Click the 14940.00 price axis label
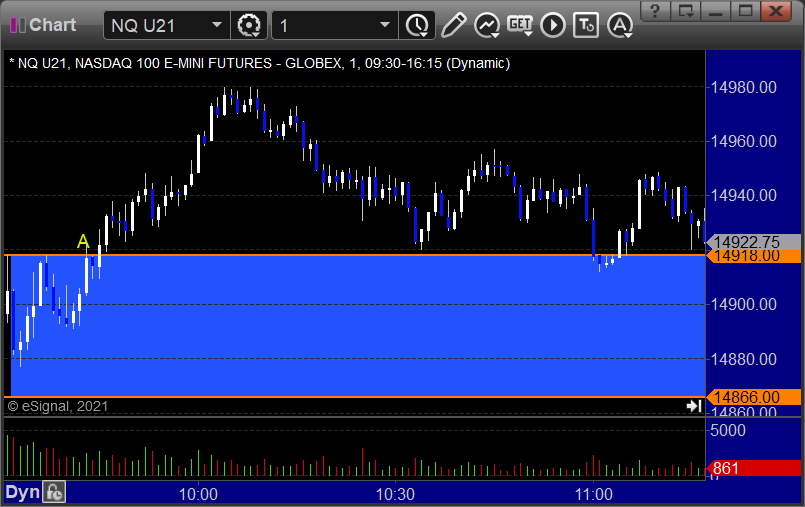Viewport: 805px width, 507px height. (743, 196)
